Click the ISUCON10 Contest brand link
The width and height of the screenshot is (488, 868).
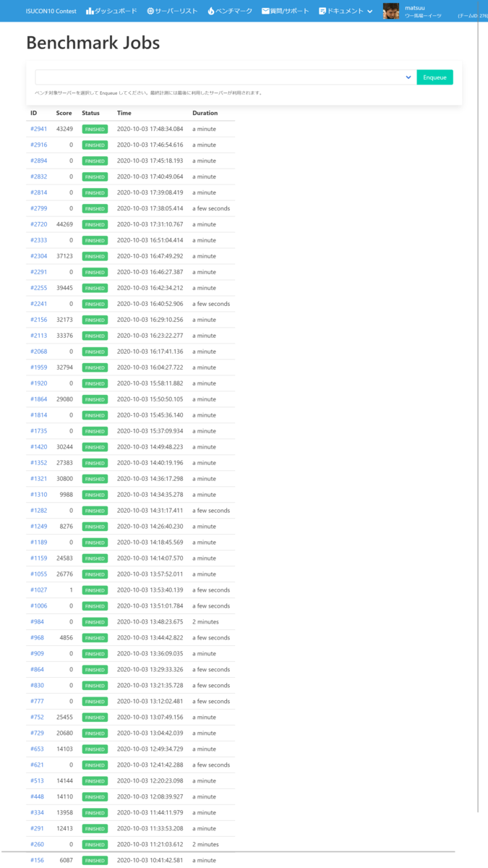pos(51,11)
